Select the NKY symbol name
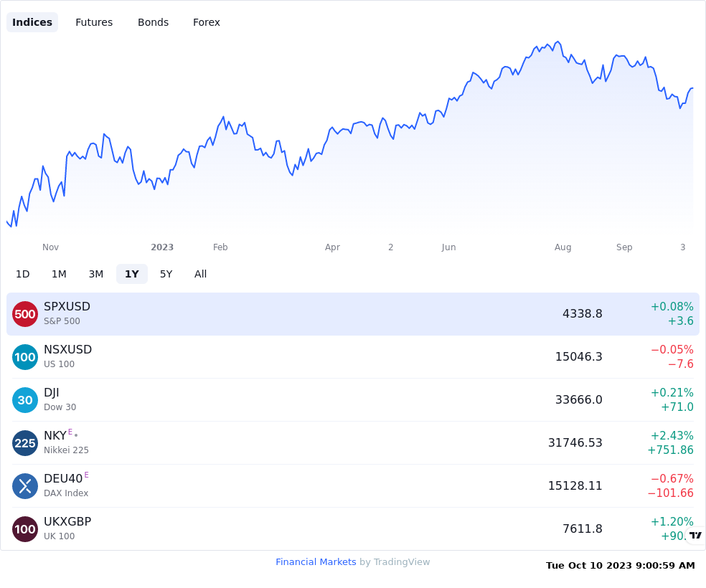 (x=55, y=435)
